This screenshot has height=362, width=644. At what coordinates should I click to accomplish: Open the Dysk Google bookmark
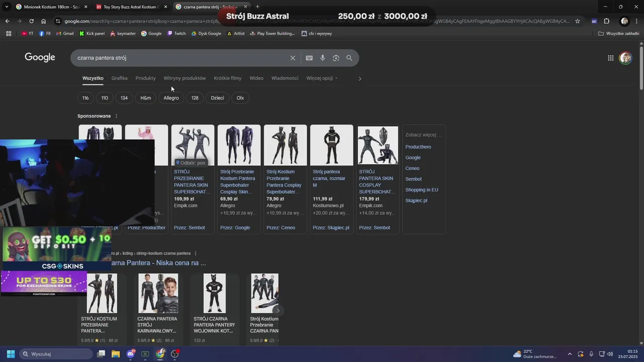pos(206,34)
